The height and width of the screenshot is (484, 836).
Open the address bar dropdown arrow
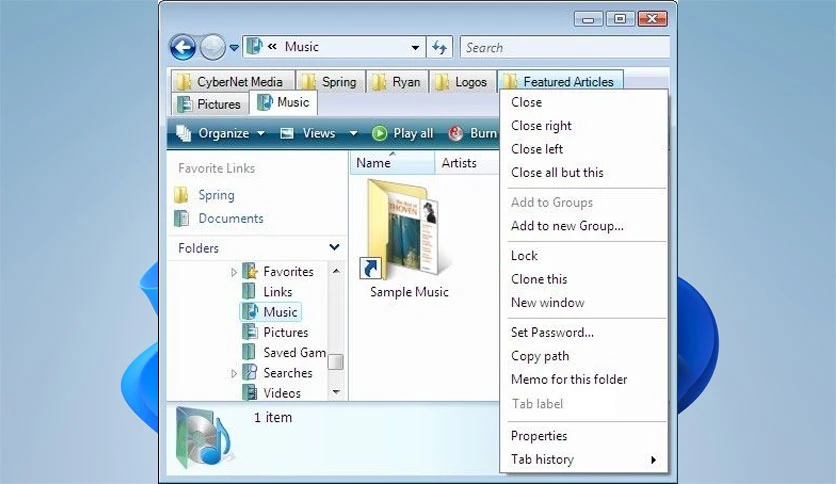pos(415,47)
